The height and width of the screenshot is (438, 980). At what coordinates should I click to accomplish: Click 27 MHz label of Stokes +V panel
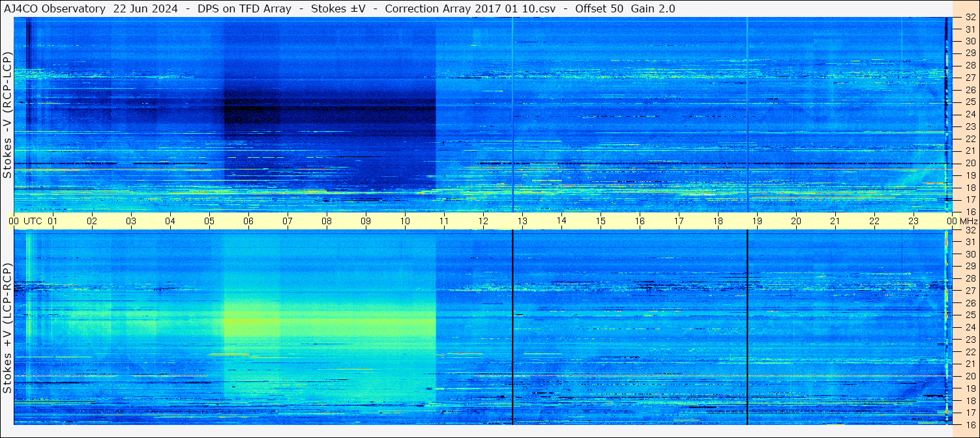(970, 291)
